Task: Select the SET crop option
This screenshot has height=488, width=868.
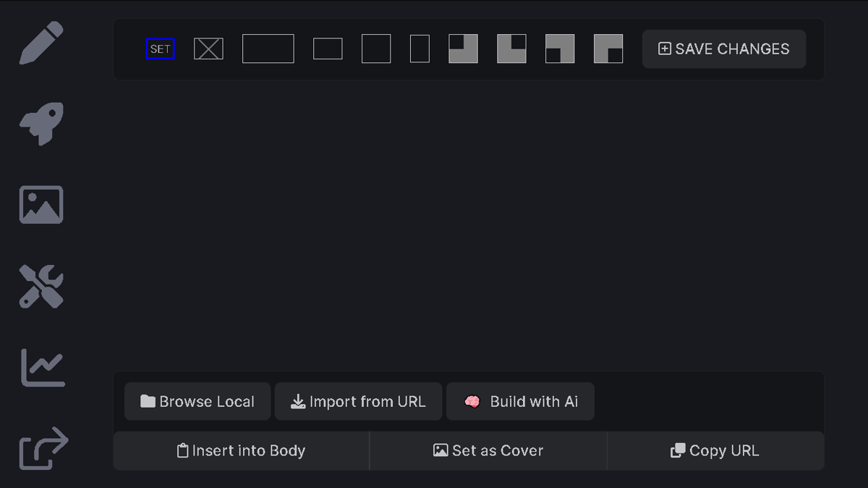Action: click(x=160, y=49)
